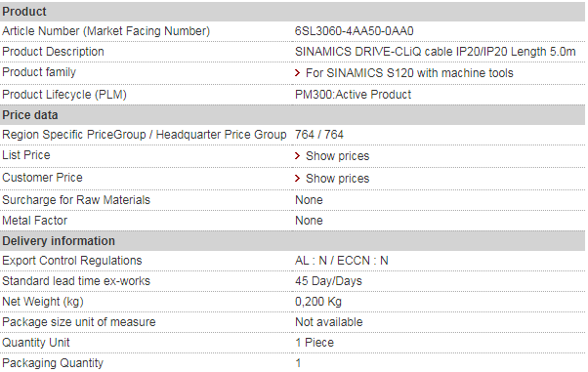Click the 45 Day/Days lead time value
Viewport: 588px width, 372px height.
(x=328, y=281)
